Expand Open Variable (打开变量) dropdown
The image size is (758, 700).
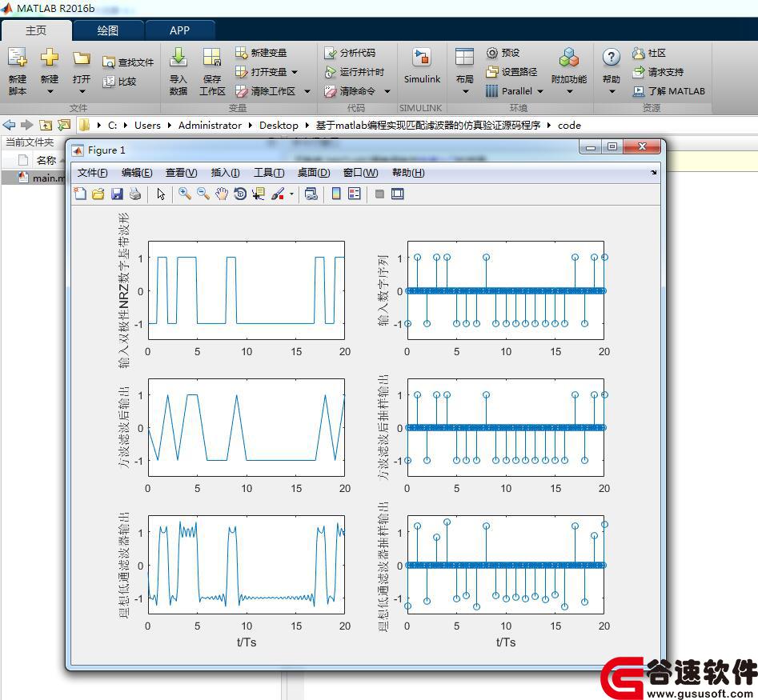point(295,72)
